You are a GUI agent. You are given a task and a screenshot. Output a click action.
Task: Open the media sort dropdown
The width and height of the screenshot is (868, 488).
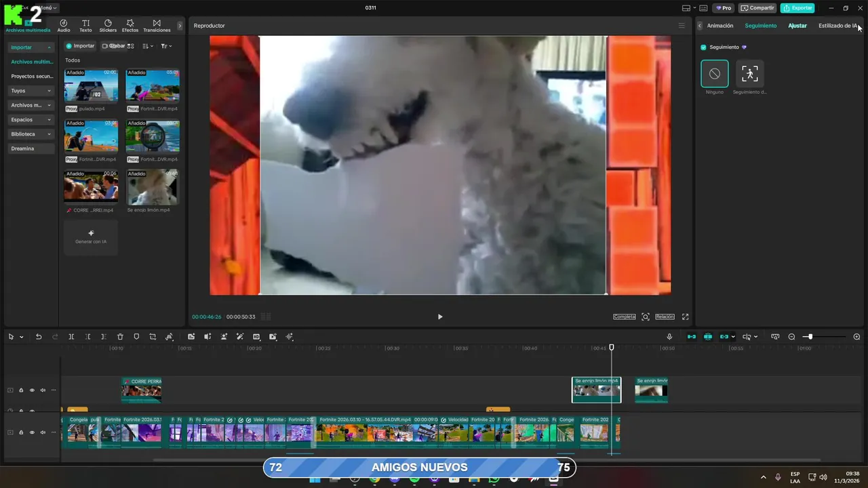pyautogui.click(x=149, y=46)
